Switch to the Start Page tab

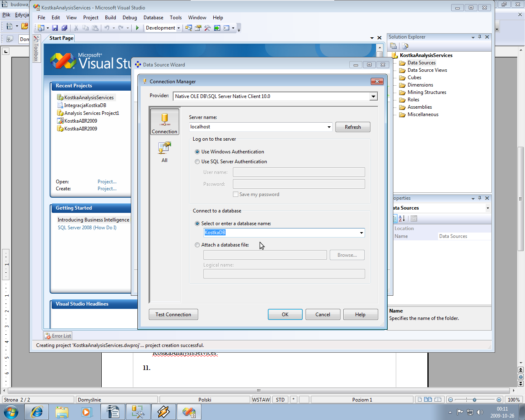pyautogui.click(x=61, y=38)
